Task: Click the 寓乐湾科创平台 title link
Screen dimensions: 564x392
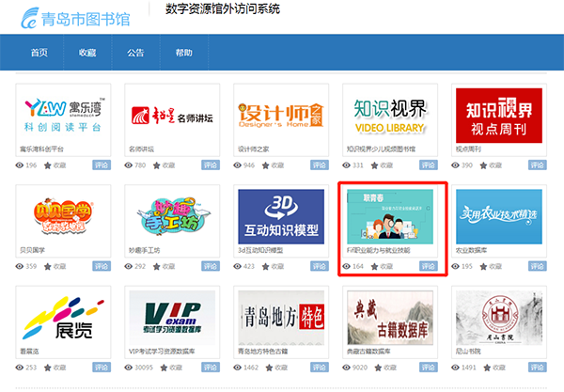Action: click(41, 149)
